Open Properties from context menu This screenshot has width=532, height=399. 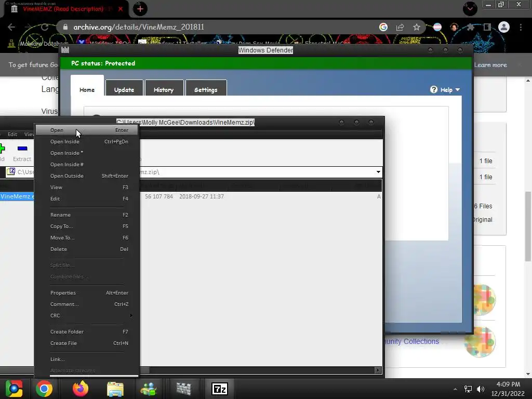pos(87,293)
